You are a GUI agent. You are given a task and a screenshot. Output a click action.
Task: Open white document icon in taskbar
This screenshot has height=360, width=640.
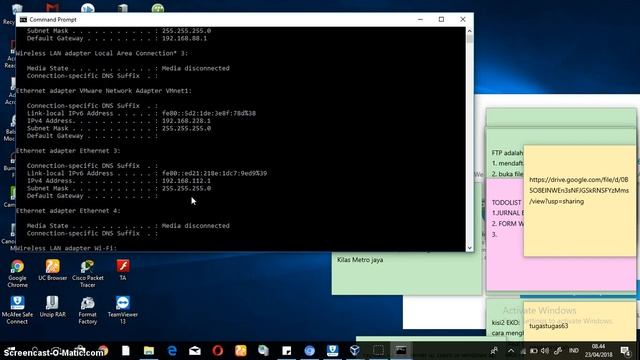[x=126, y=351]
